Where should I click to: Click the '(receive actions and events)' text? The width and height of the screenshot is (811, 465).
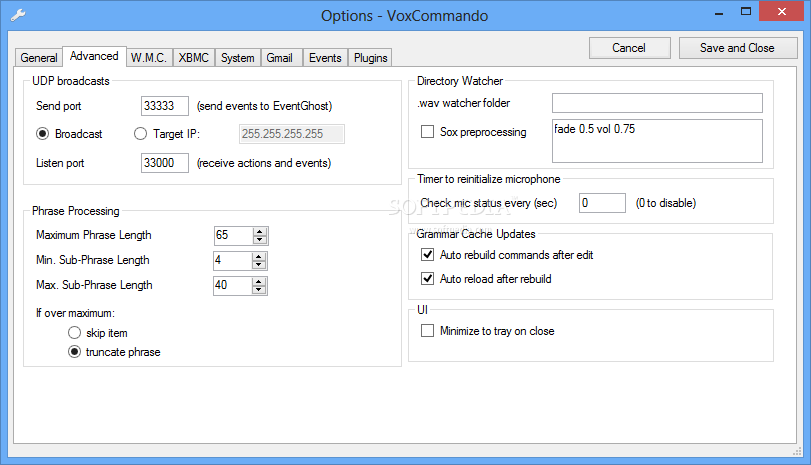pos(264,163)
